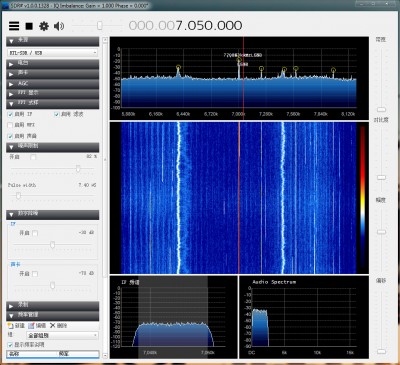The image size is (400, 365).
Task: Toggle the show-on-spectrum checkbox in frequency manager
Action: pos(10,345)
